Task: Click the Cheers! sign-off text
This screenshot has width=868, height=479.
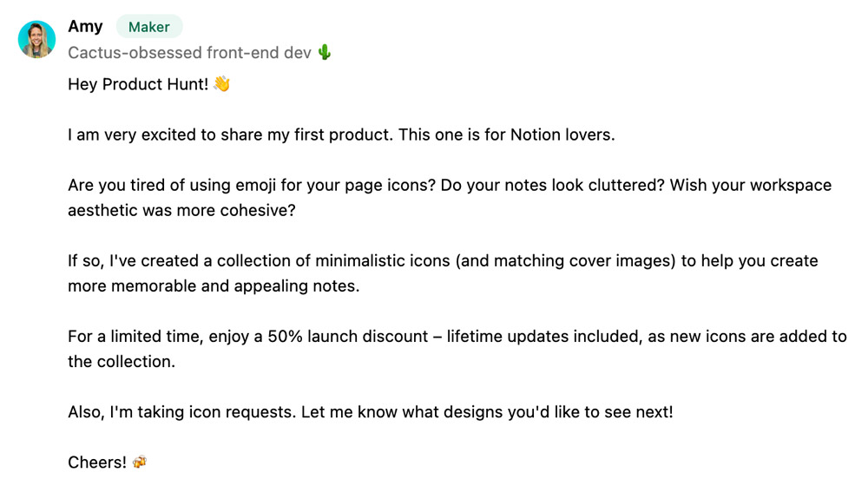Action: pyautogui.click(x=97, y=462)
